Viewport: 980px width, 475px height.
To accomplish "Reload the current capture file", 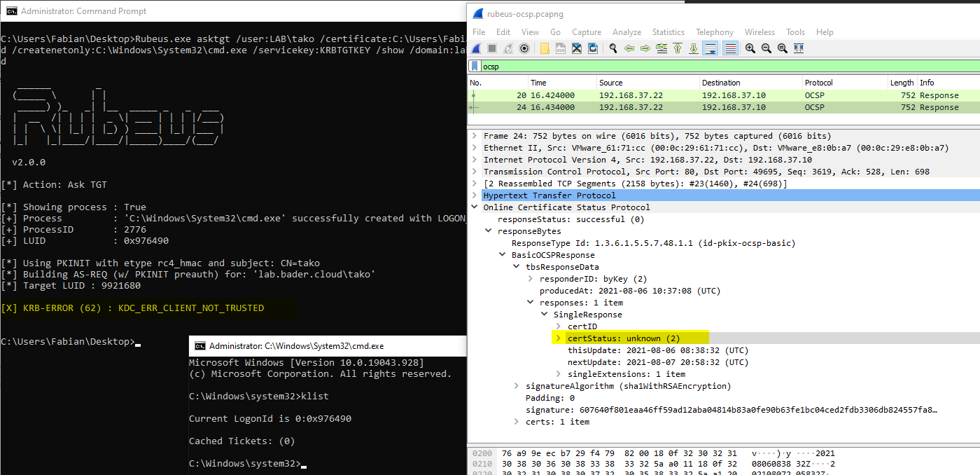I will pyautogui.click(x=593, y=48).
